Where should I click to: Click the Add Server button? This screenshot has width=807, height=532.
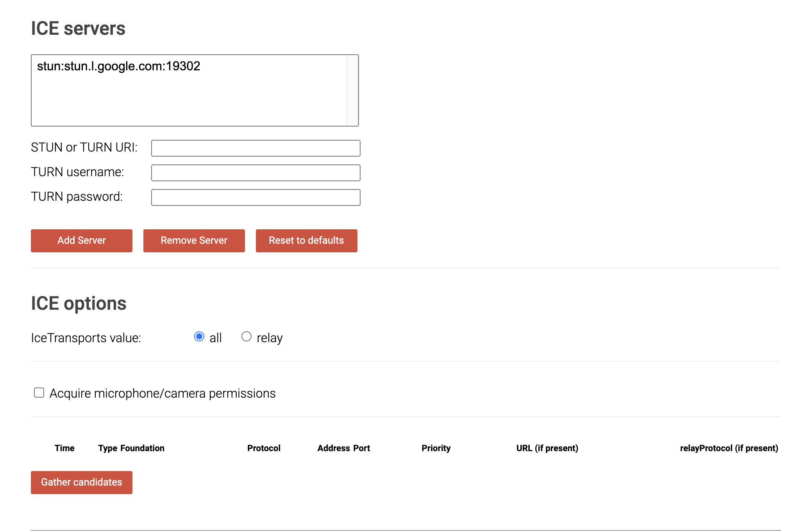point(81,241)
